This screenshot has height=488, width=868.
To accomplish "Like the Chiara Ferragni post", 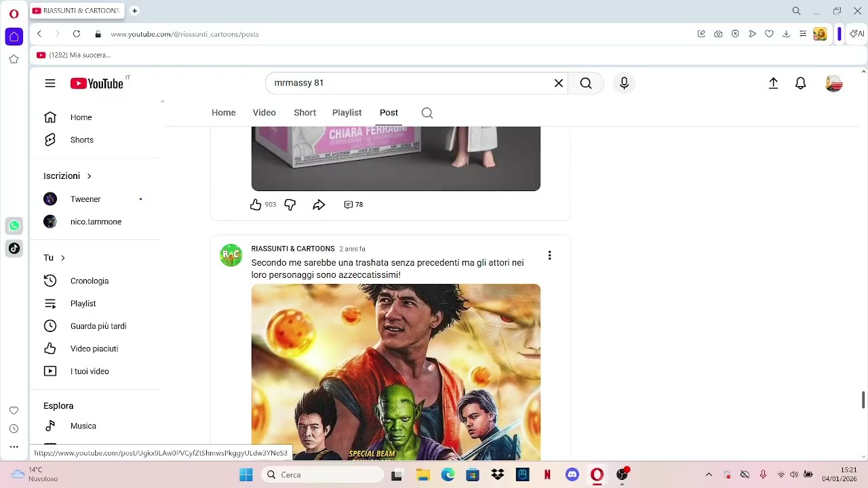I will pyautogui.click(x=256, y=205).
